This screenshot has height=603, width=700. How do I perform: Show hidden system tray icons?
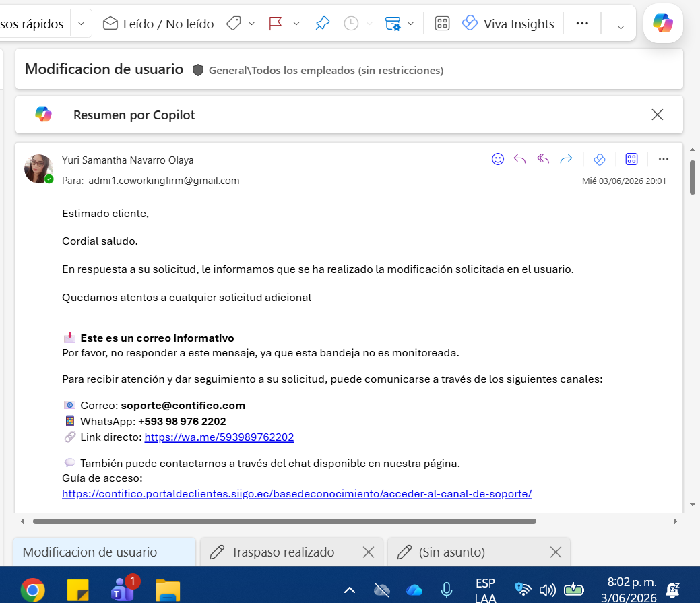350,590
